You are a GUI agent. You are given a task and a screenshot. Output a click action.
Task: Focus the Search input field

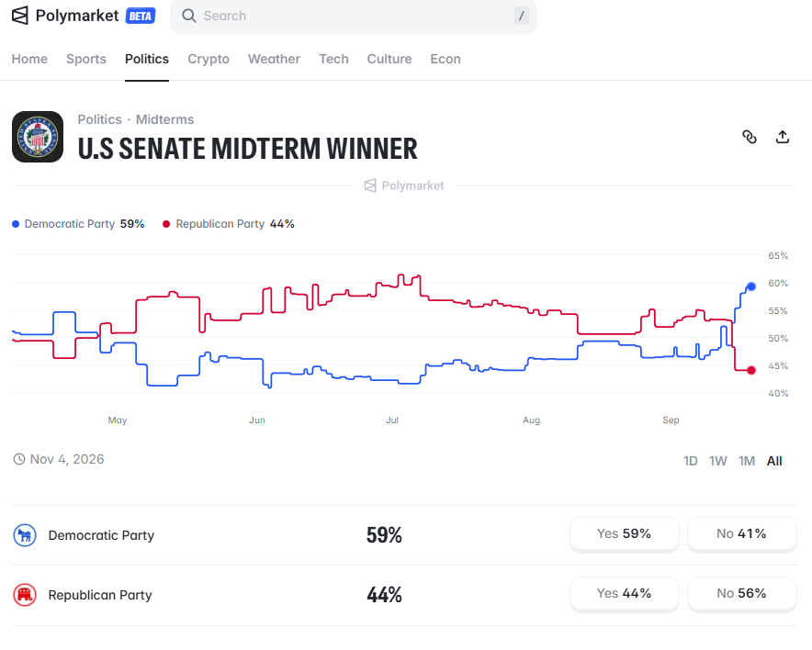pyautogui.click(x=353, y=16)
